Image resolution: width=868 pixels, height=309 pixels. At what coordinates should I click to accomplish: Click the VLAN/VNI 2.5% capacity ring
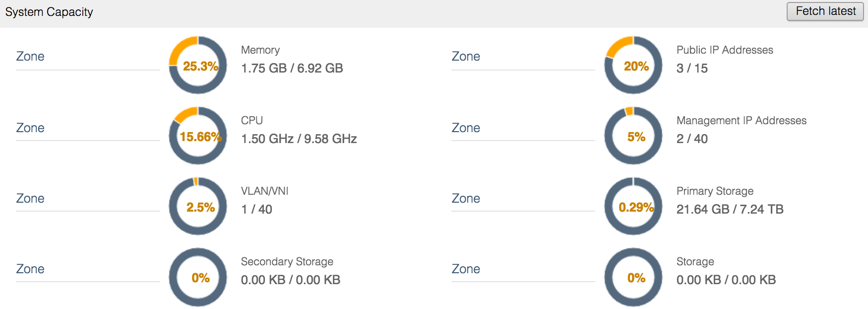[198, 206]
